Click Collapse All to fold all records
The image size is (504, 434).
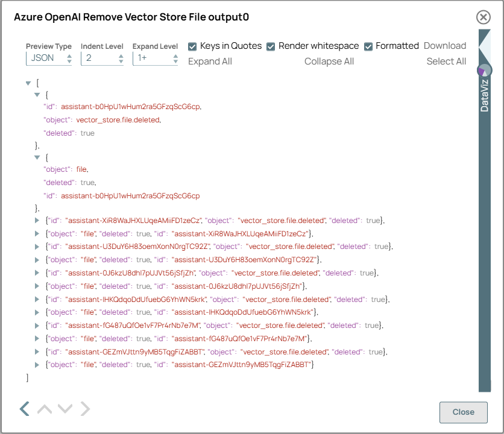[329, 61]
